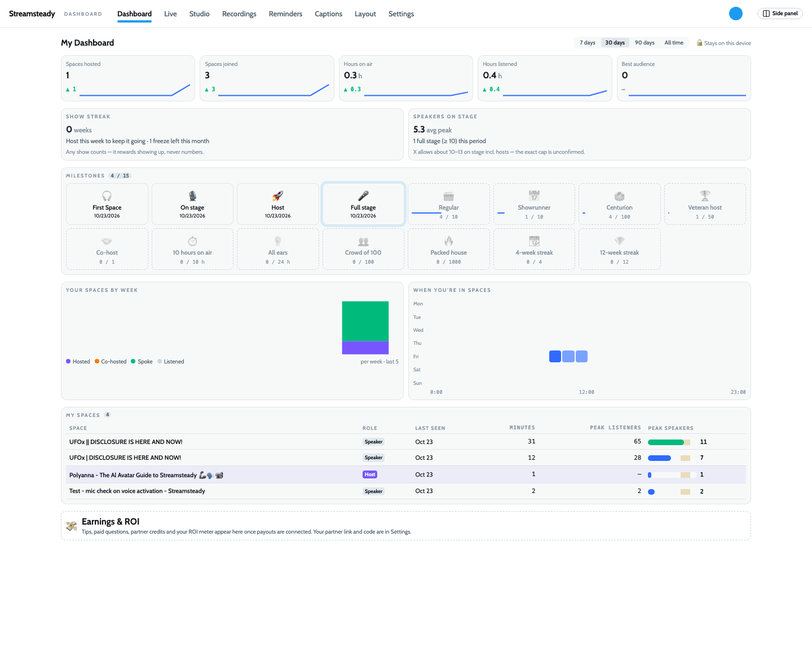Click the green Spoke bar segment
This screenshot has width=812, height=648.
tap(365, 321)
